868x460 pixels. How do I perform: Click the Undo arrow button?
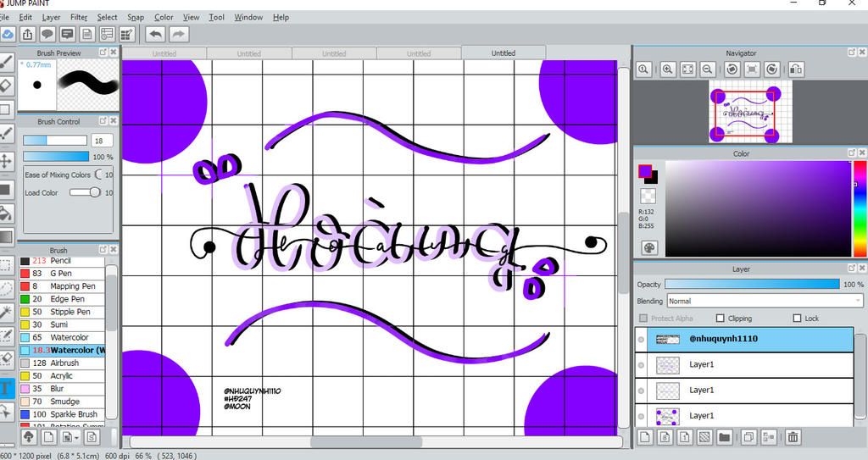pyautogui.click(x=156, y=35)
